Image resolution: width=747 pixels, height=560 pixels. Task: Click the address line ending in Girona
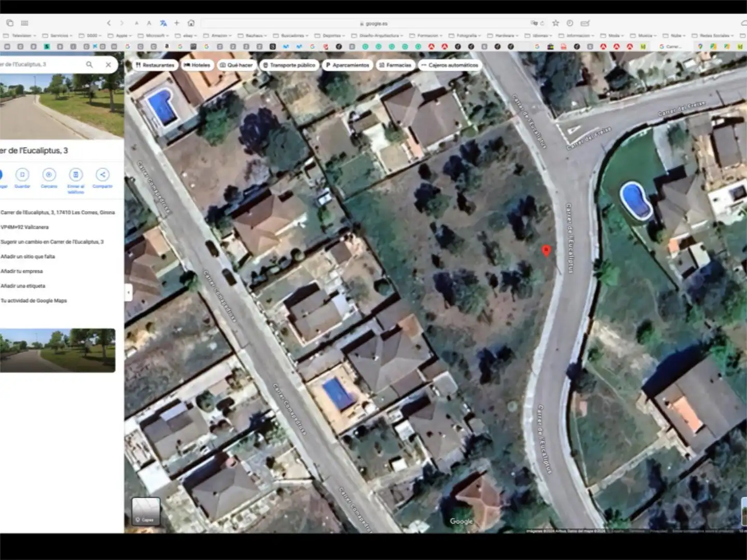coord(58,213)
